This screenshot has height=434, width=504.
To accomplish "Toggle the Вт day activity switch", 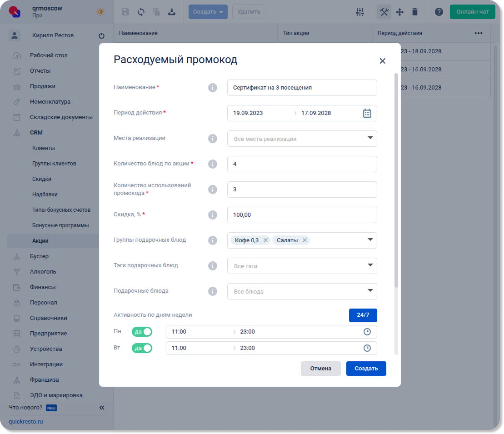I will [142, 348].
